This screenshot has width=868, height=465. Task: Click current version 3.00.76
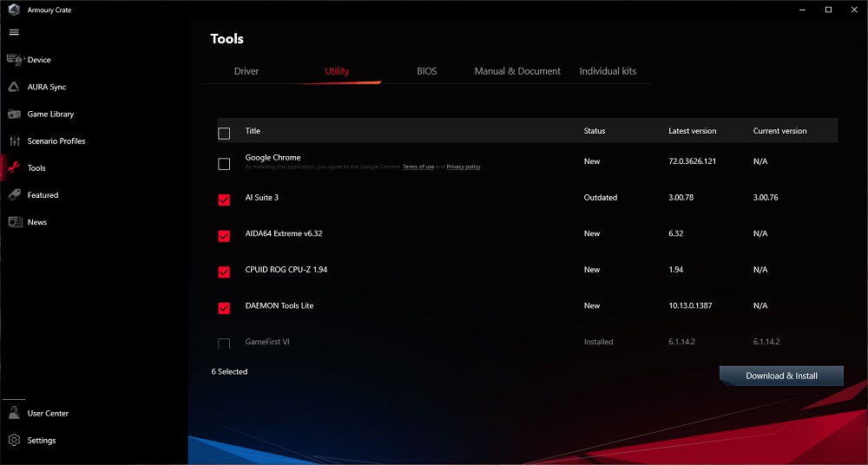point(766,197)
